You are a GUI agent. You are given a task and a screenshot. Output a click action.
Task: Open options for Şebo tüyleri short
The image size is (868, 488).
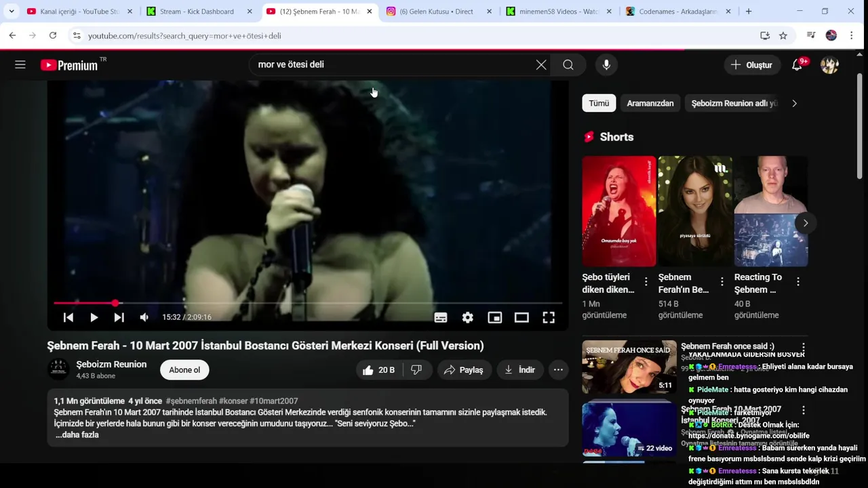click(646, 281)
